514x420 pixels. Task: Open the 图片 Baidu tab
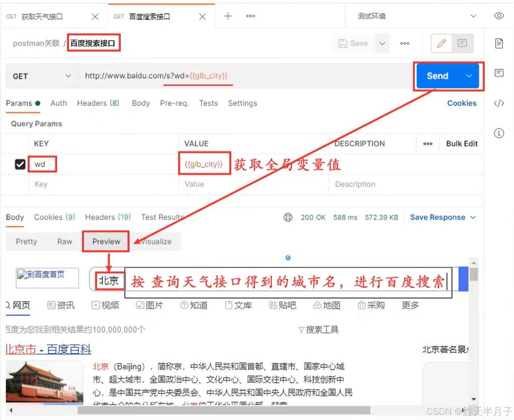(150, 305)
